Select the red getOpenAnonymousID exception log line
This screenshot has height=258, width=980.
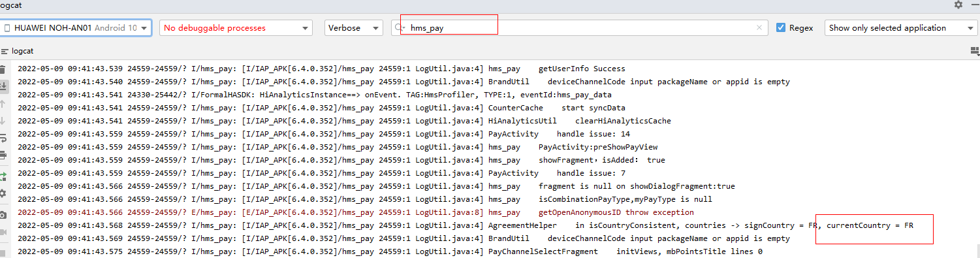tap(355, 212)
